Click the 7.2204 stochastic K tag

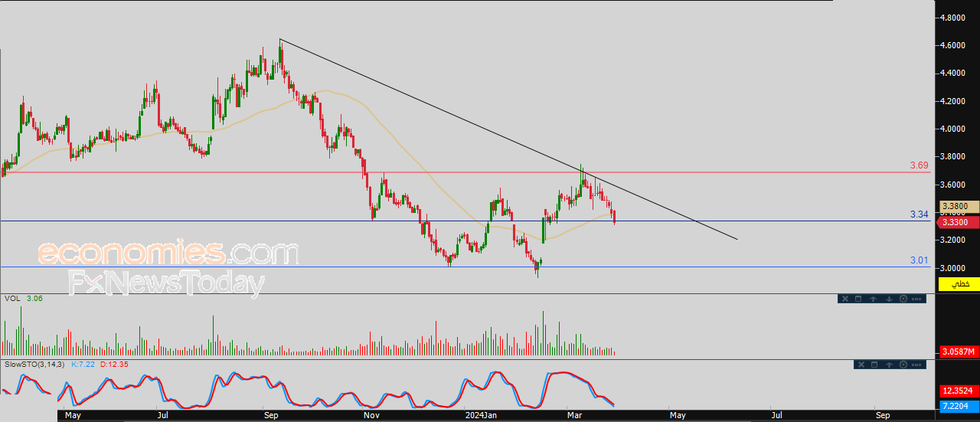pos(959,405)
